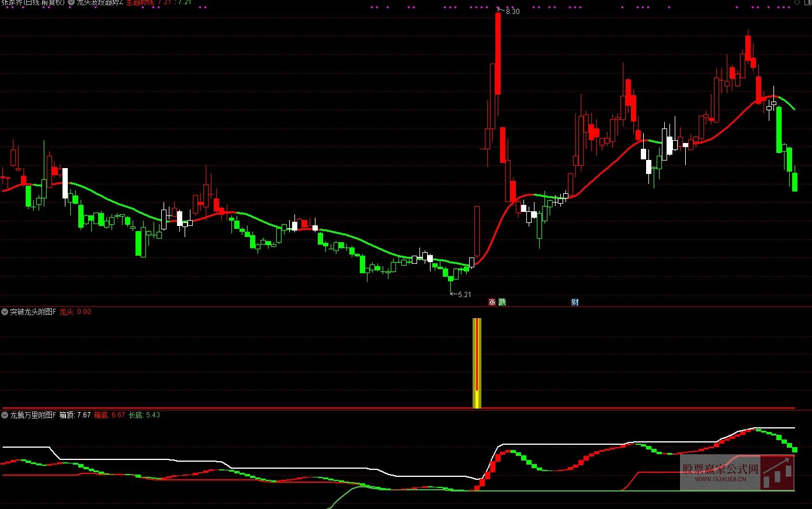Click the blue 财 info marker
The height and width of the screenshot is (509, 812).
click(575, 302)
